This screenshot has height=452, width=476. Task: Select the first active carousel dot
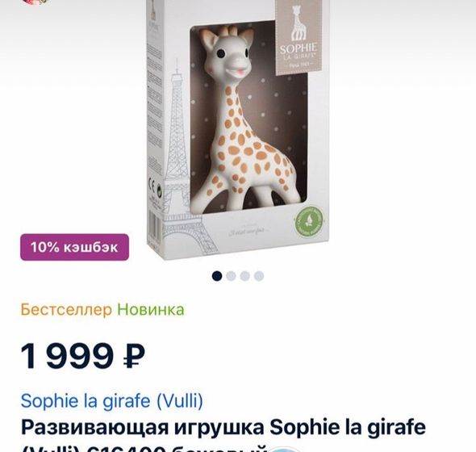217,276
